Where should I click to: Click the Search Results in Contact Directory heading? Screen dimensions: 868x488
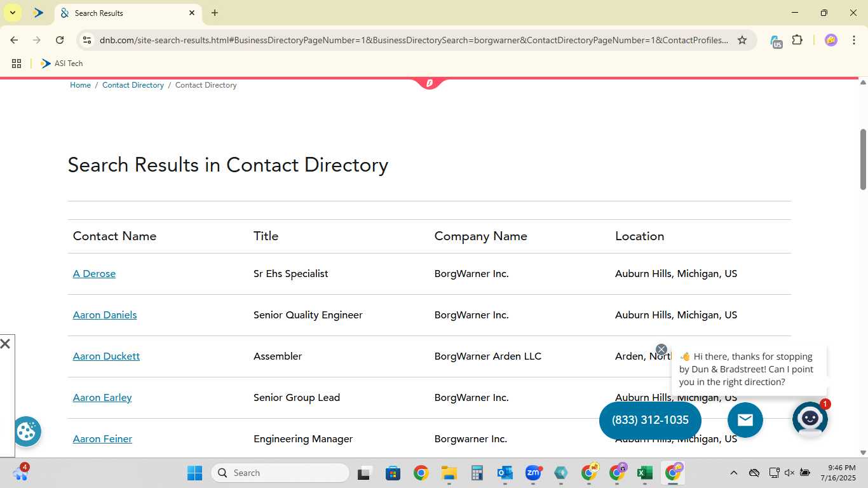[227, 165]
